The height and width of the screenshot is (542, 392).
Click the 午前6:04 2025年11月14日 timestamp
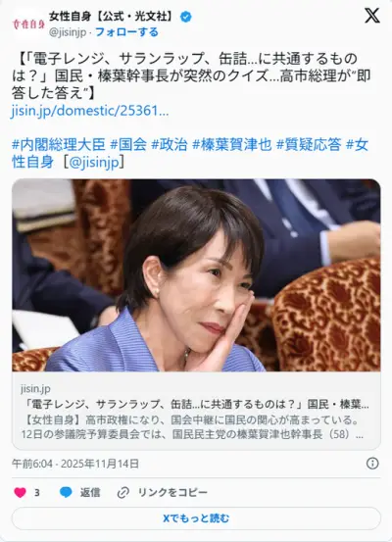(75, 464)
